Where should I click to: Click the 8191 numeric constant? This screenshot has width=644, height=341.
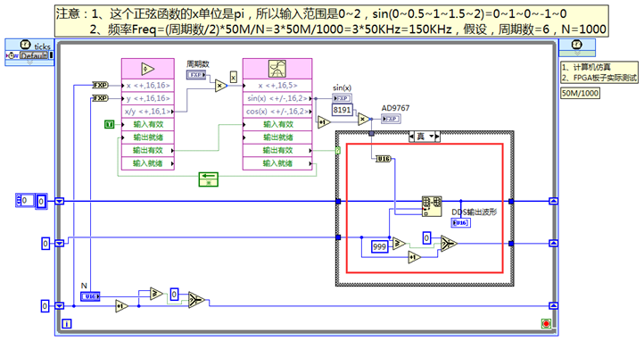point(343,110)
